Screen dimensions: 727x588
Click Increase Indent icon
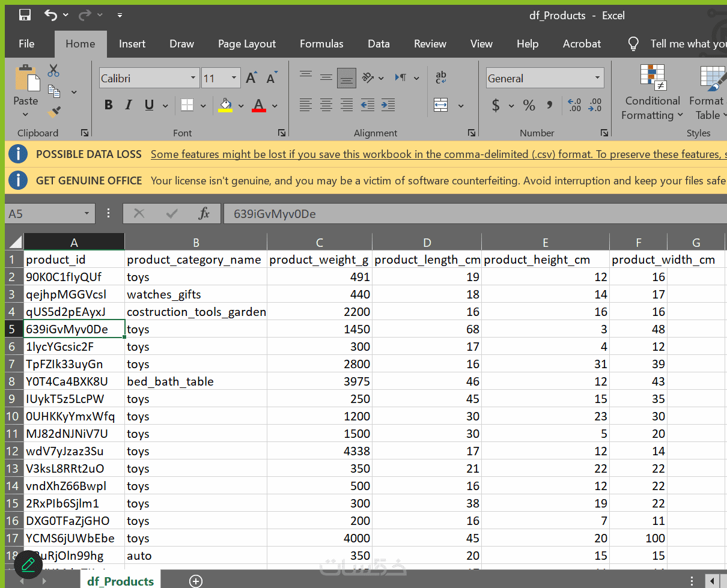click(x=388, y=105)
